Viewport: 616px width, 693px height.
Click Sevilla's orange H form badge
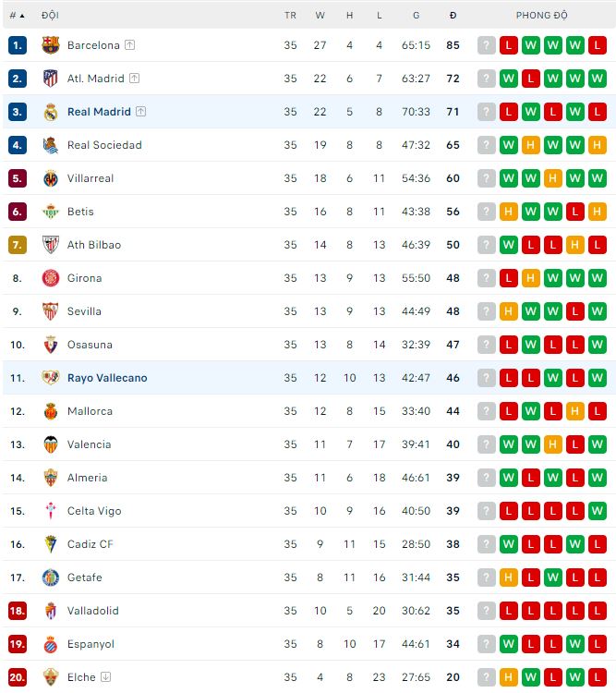509,311
